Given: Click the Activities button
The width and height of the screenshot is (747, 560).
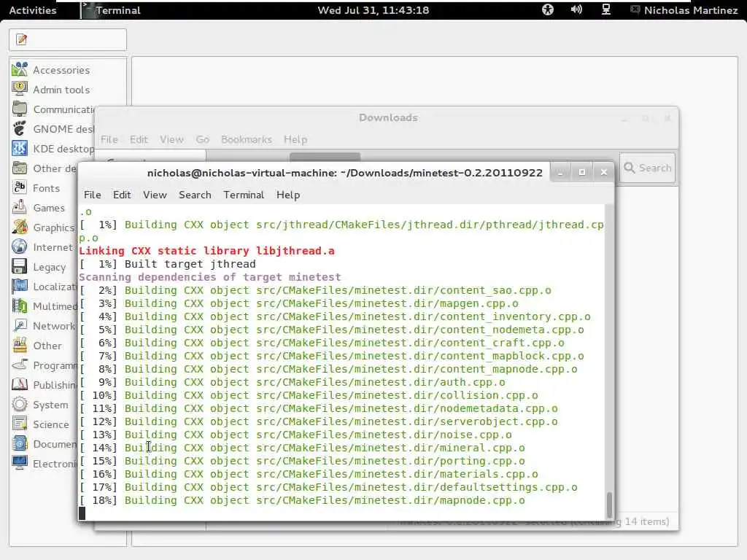Looking at the screenshot, I should (x=33, y=10).
